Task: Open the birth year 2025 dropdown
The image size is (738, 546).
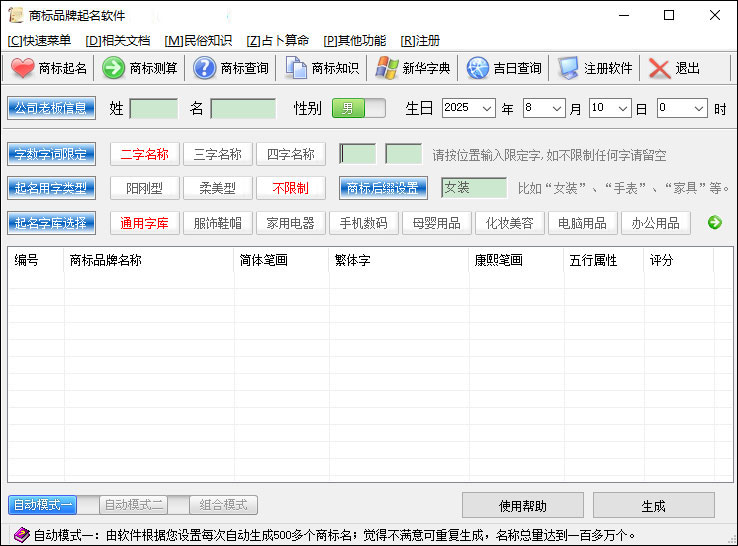Action: [x=469, y=108]
